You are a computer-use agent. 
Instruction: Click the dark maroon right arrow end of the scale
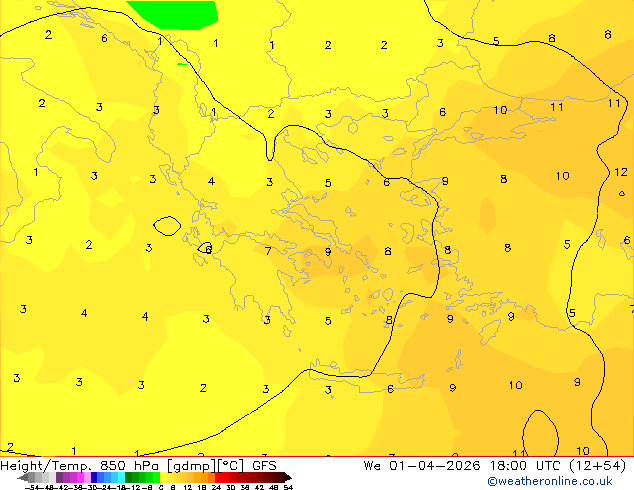pyautogui.click(x=288, y=477)
